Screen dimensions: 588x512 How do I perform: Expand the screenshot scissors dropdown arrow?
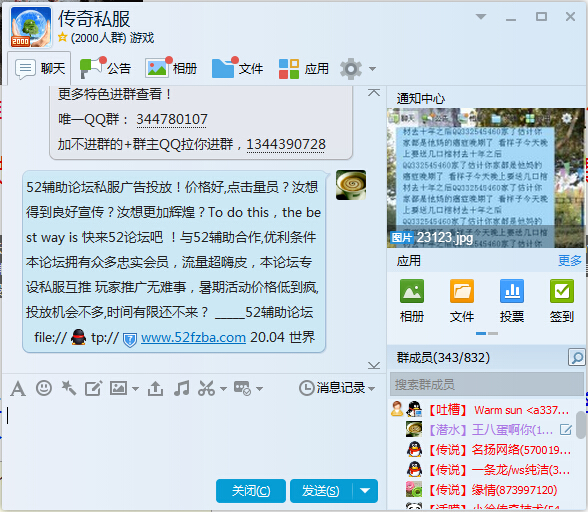pyautogui.click(x=224, y=389)
